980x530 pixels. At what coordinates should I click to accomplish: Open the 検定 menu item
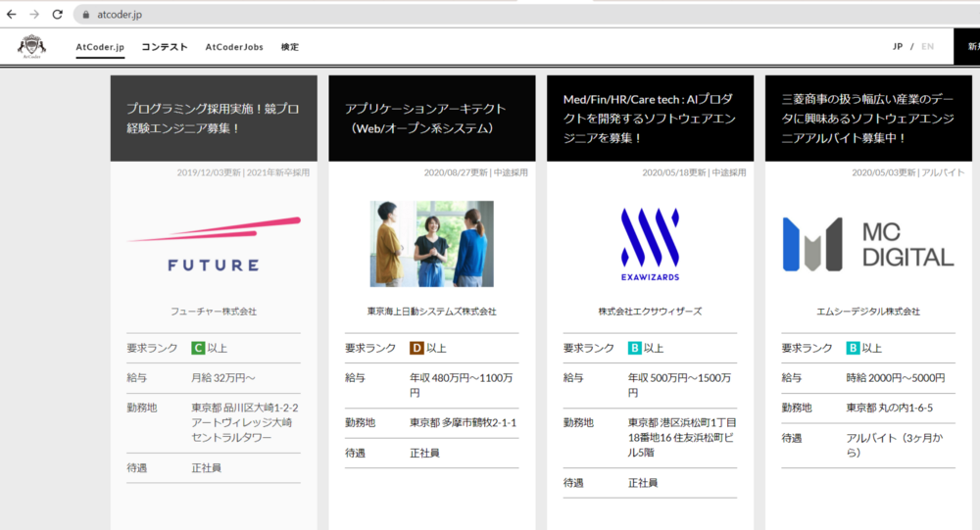click(290, 47)
